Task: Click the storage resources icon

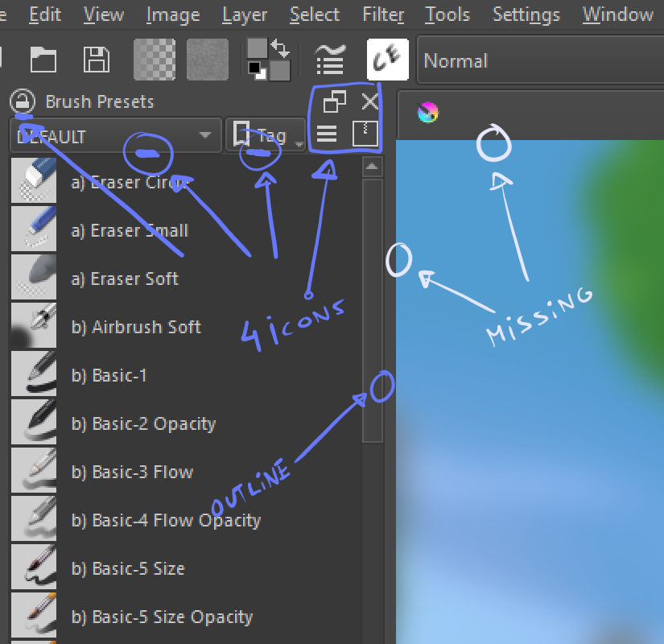Action: 365,134
